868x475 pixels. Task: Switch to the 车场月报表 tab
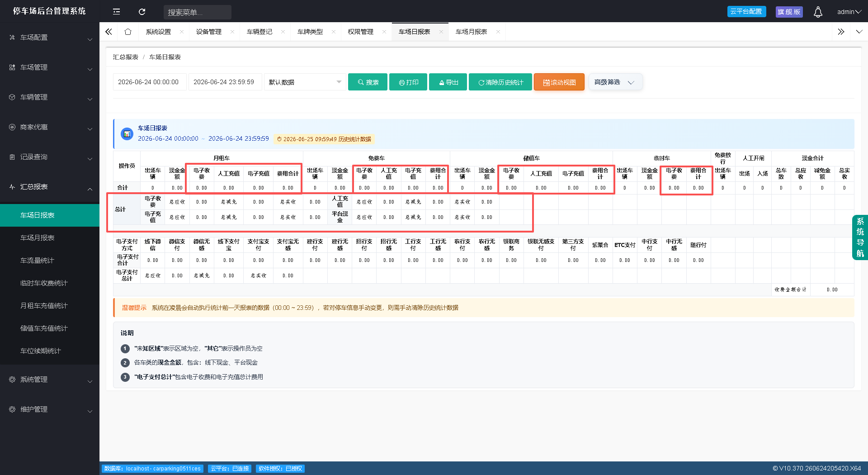coord(471,32)
